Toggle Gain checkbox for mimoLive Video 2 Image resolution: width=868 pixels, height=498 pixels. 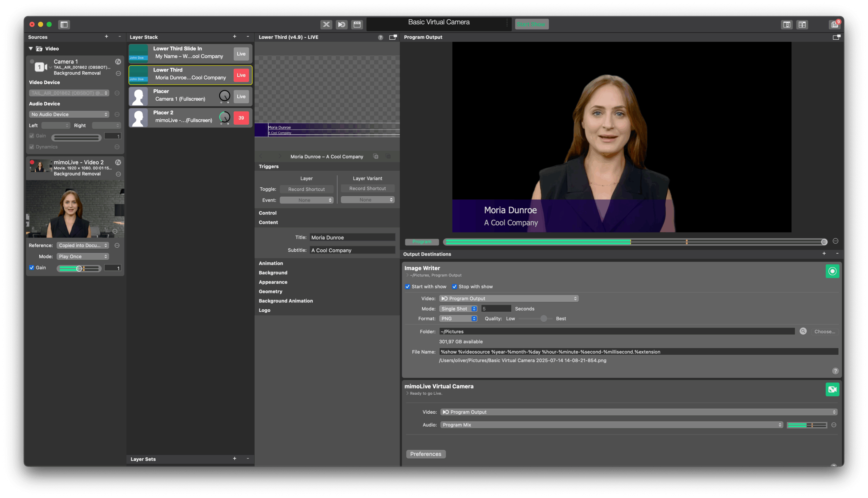32,268
